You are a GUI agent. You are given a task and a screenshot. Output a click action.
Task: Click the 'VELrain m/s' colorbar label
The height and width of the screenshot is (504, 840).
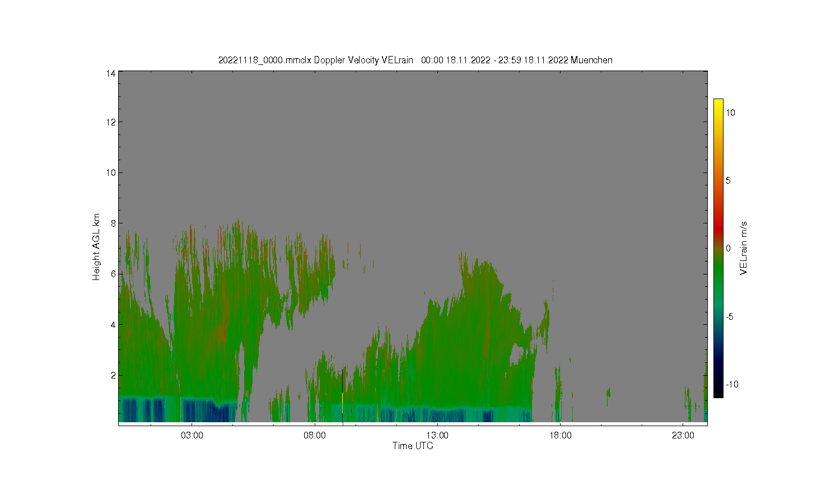744,248
